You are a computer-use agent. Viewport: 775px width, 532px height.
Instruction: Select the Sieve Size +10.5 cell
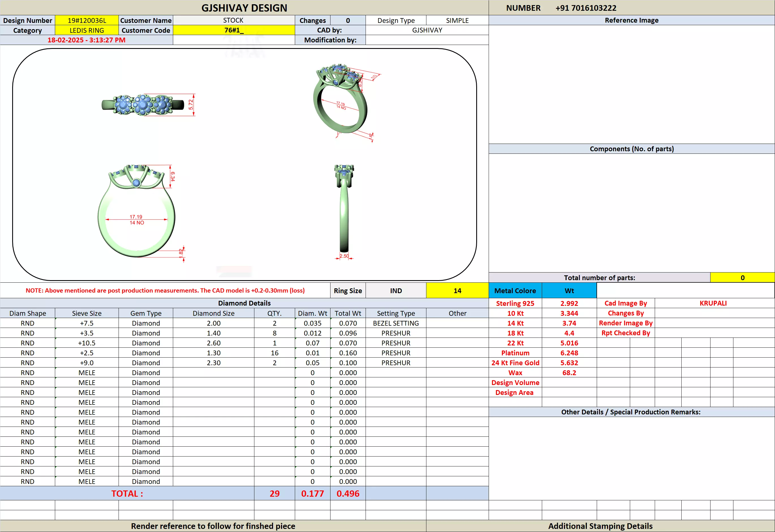click(87, 343)
